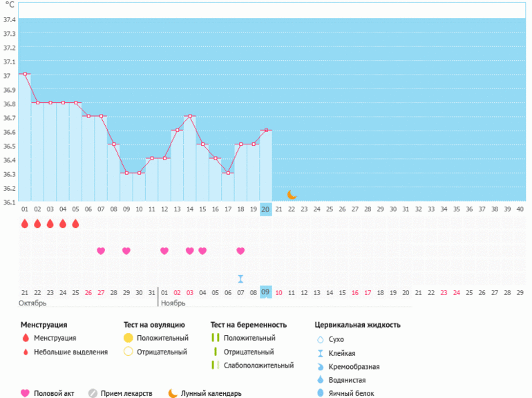
Task: Click the Яичный белок drop icon in legend
Action: [319, 393]
